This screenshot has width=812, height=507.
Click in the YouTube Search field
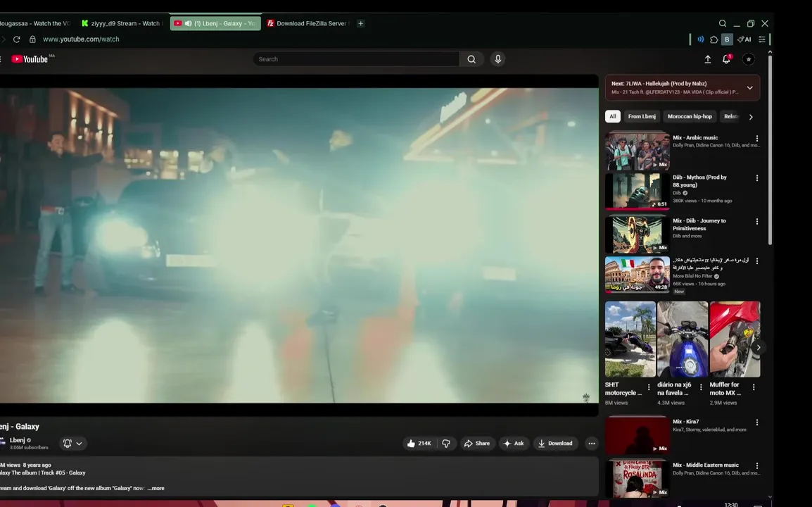[x=356, y=59]
